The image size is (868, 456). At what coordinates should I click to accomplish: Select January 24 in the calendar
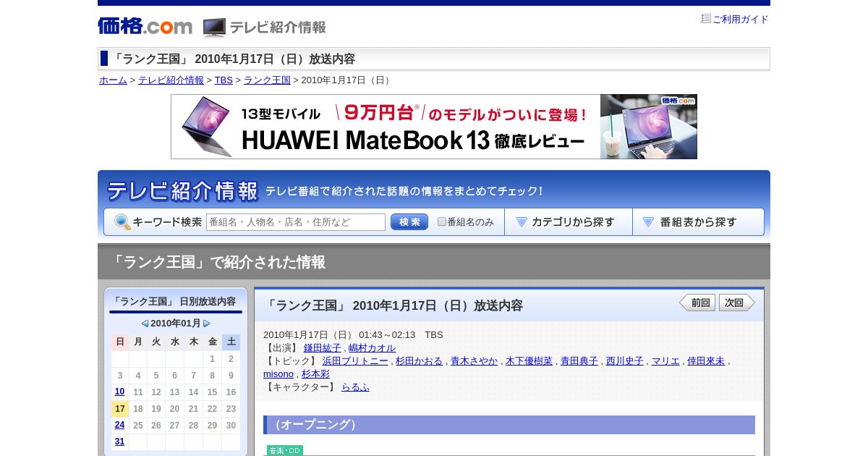(119, 425)
